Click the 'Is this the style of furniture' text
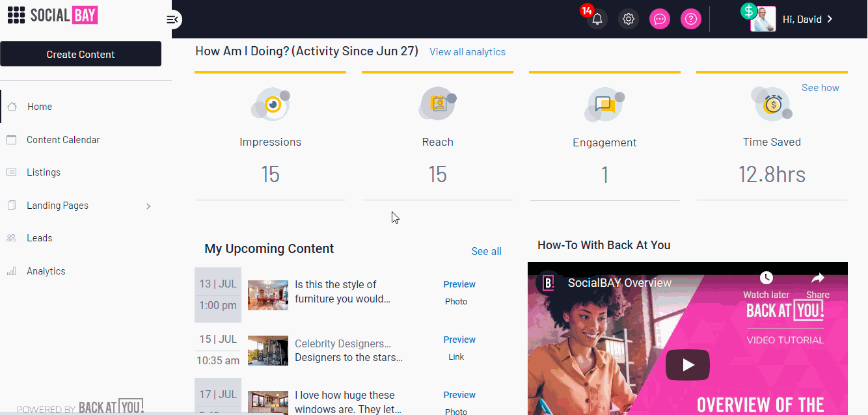 (x=343, y=292)
